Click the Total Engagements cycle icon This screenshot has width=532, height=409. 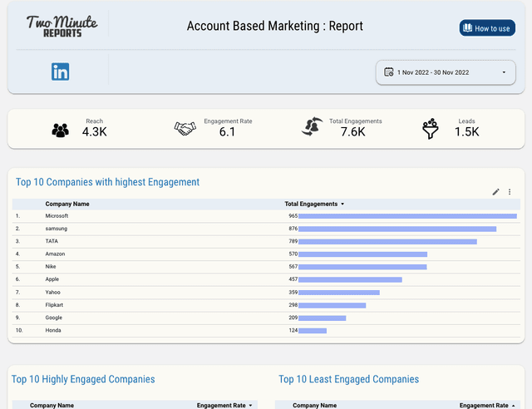tap(313, 126)
